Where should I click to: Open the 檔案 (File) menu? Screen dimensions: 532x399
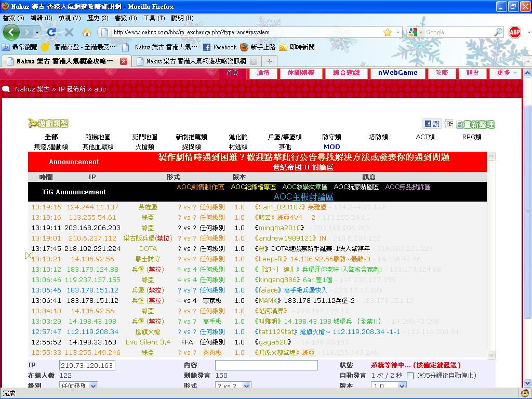13,18
